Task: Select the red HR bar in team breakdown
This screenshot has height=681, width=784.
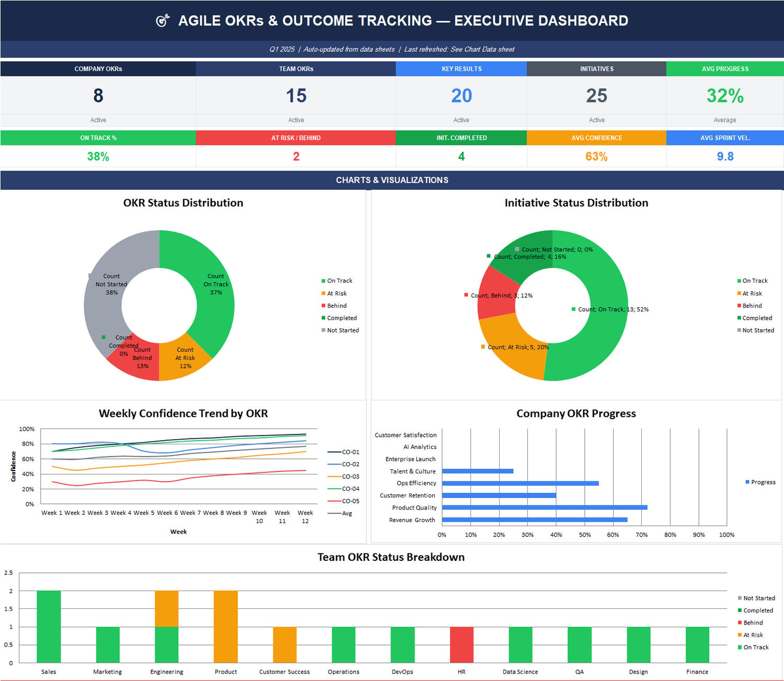Action: click(x=462, y=644)
